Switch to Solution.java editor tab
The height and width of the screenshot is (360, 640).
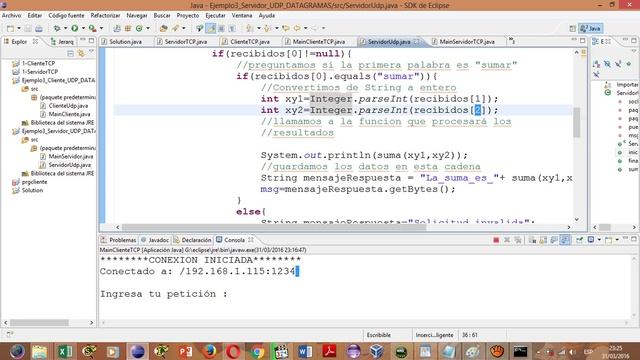tap(125, 42)
